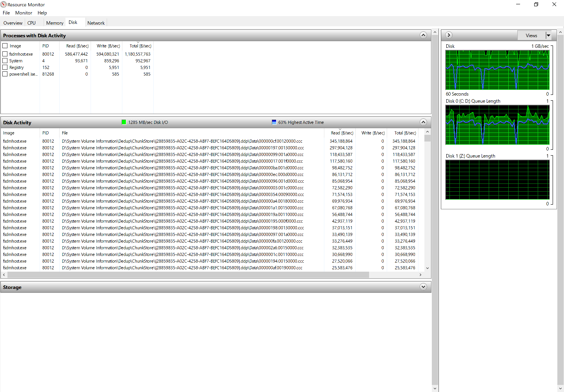Screen dimensions: 564x392
Task: Switch to the Memory tab
Action: click(55, 23)
